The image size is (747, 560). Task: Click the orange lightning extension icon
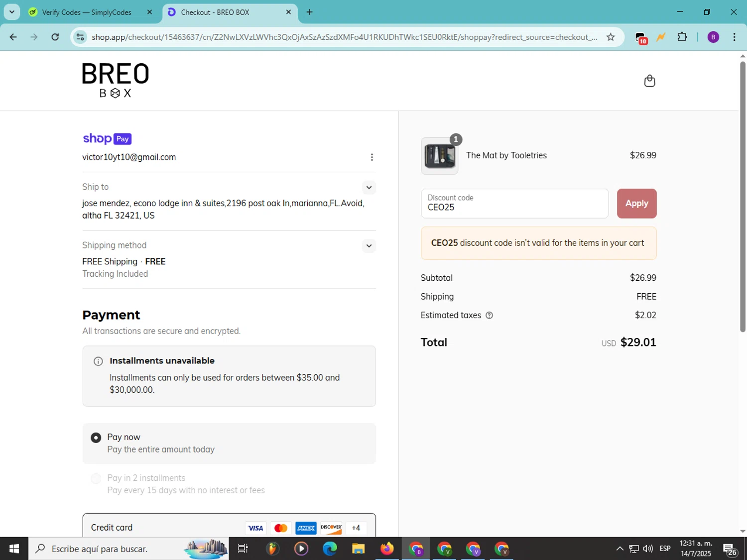point(661,37)
